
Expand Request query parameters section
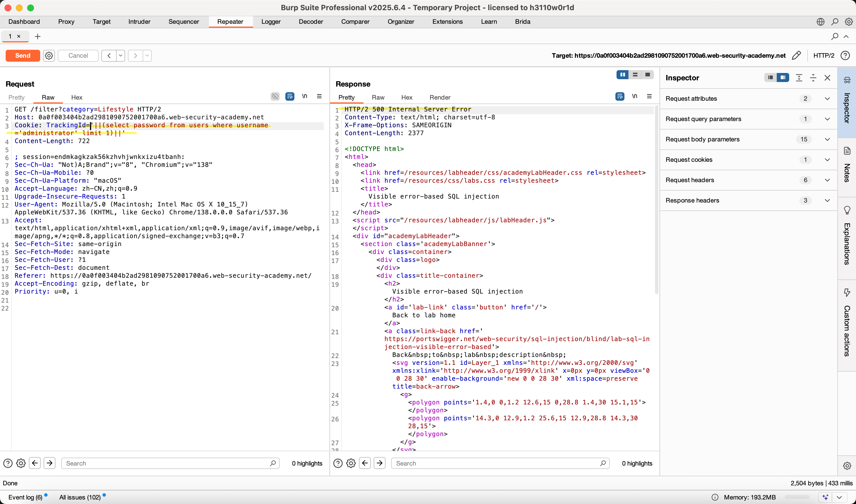748,119
